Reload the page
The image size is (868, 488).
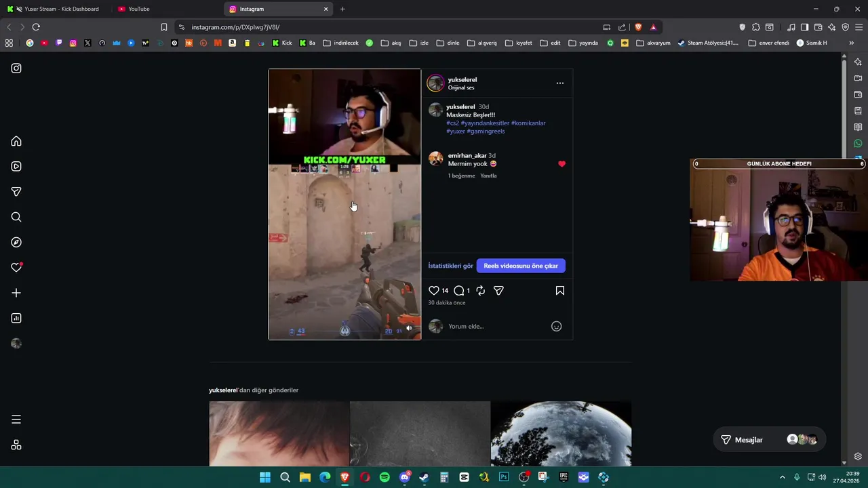coord(36,27)
